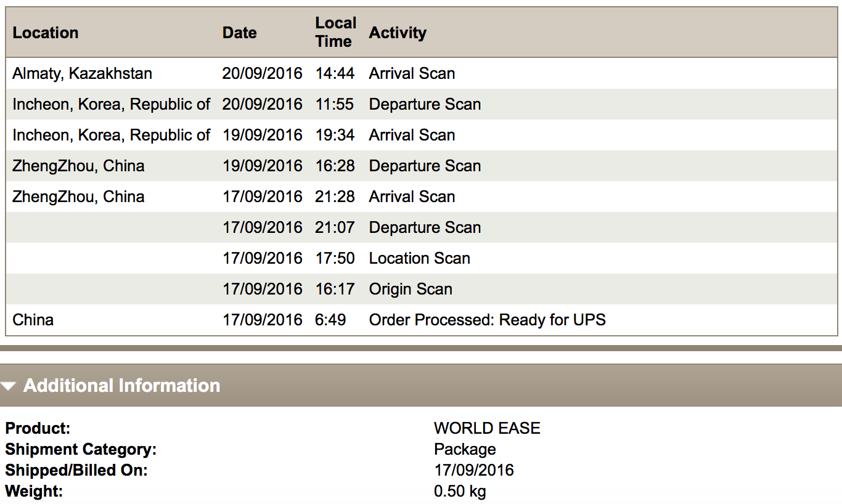Select the WORLD EASE product value
Viewport: 842px width, 504px height.
click(x=487, y=428)
